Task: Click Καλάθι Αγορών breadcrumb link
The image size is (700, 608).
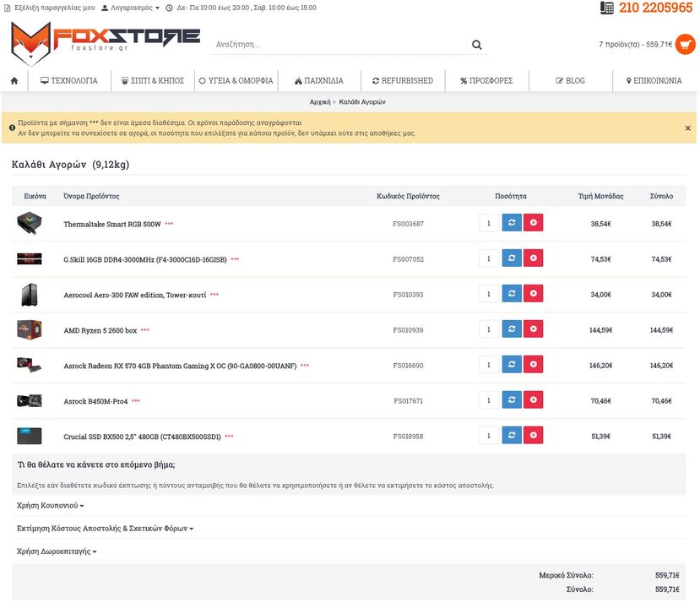Action: tap(362, 102)
